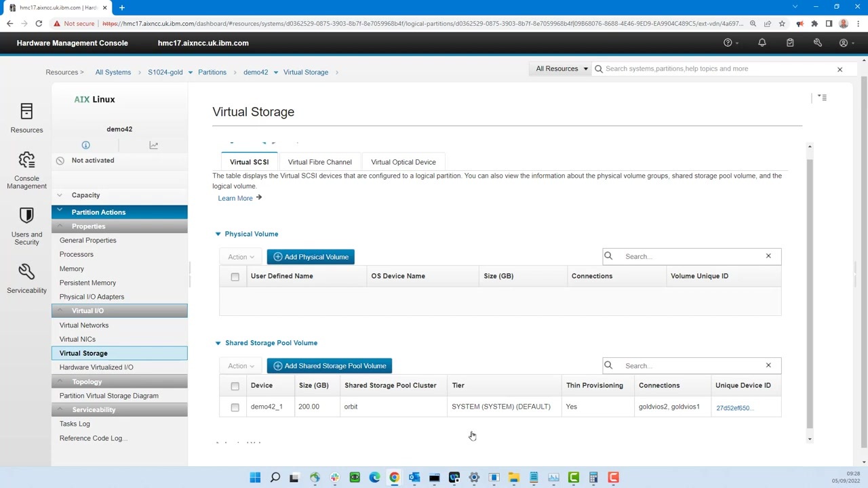Open the Resources sidebar section

[x=26, y=118]
